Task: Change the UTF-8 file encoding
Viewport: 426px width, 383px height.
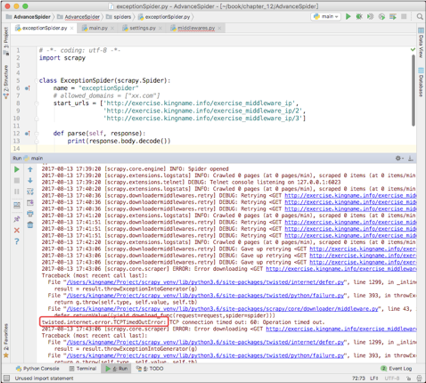Action: coord(392,378)
